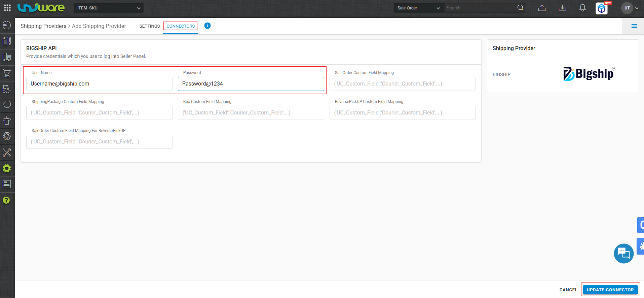Switch to the SETTINGS tab
Viewport: 644px width, 298px height.
click(150, 26)
